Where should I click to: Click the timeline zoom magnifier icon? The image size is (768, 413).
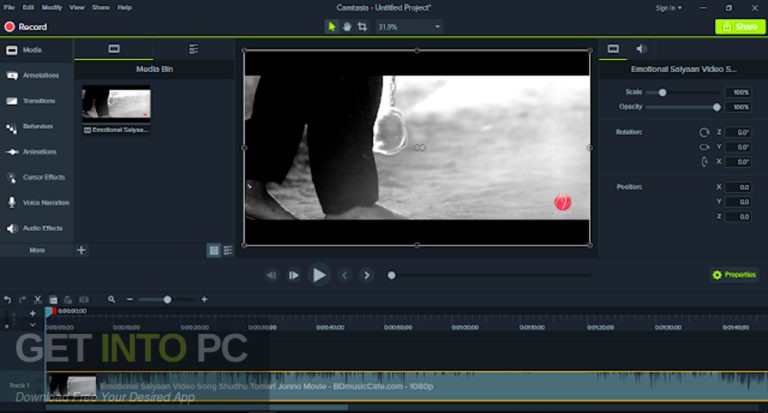(x=112, y=299)
